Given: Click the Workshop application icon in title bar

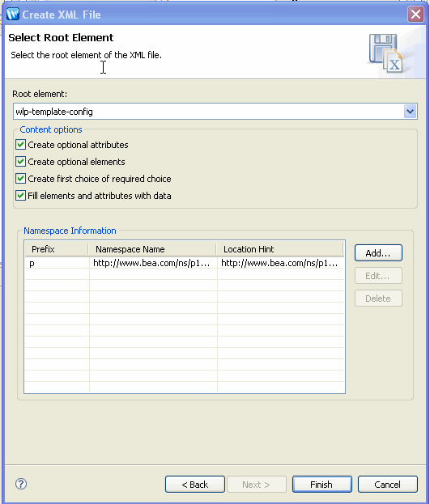Looking at the screenshot, I should (x=13, y=15).
